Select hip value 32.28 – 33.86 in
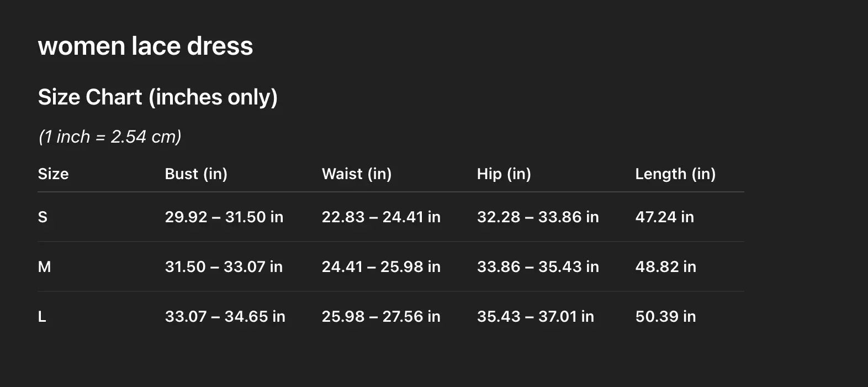The height and width of the screenshot is (387, 868). 538,217
